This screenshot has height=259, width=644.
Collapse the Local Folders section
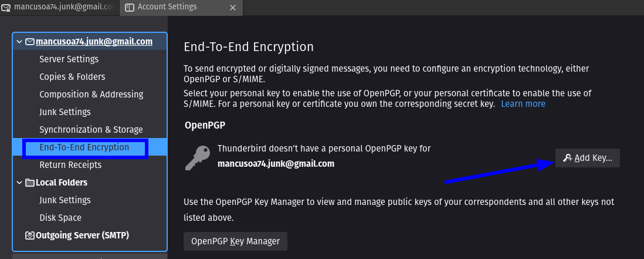click(19, 183)
